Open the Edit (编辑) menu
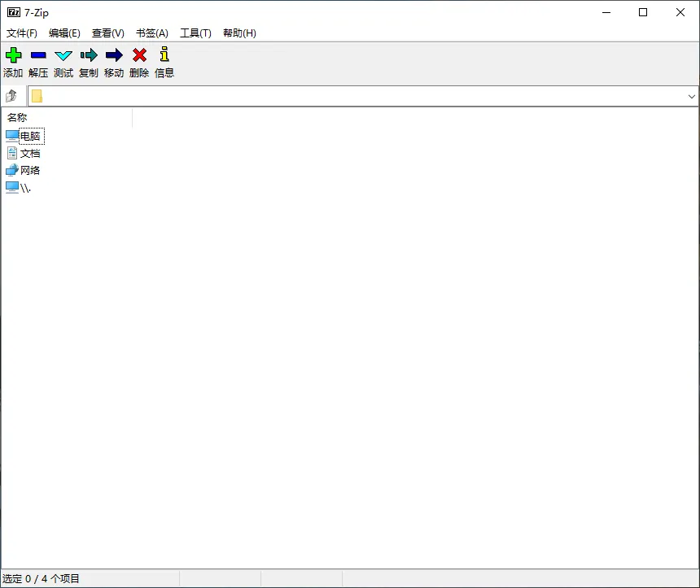Screen dimensions: 700x588 pyautogui.click(x=64, y=33)
